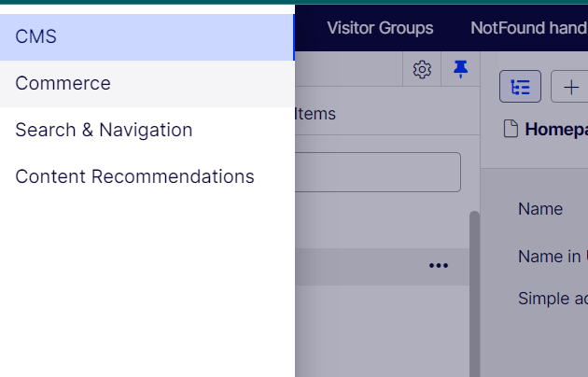588x377 pixels.
Task: Select the Items tab in the pane
Action: pyautogui.click(x=315, y=114)
